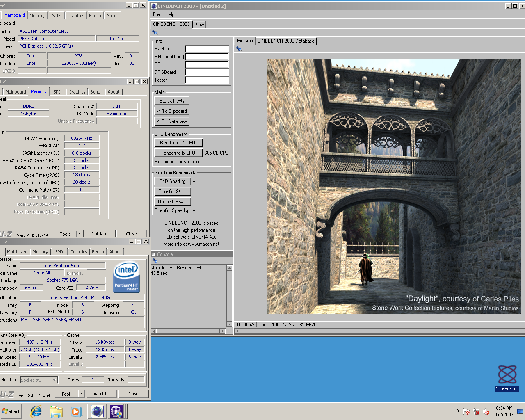525x420 pixels.
Task: Show hidden tray icons with the arrow
Action: [x=457, y=411]
